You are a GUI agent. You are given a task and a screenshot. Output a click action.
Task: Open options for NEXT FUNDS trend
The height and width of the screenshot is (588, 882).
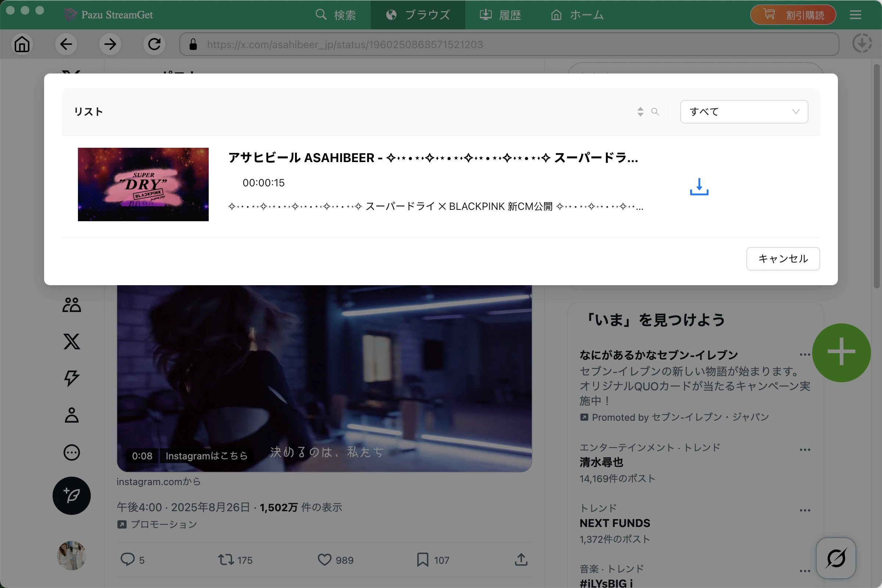click(x=805, y=510)
